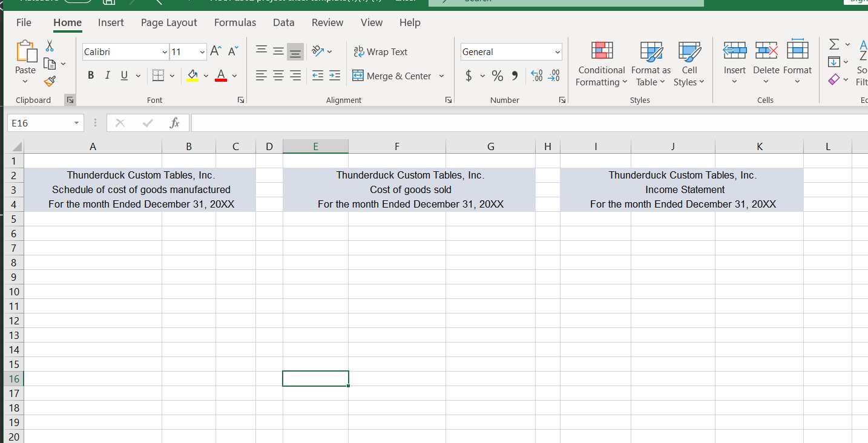Open the Number format dialog launcher
Image resolution: width=868 pixels, height=443 pixels.
point(562,100)
